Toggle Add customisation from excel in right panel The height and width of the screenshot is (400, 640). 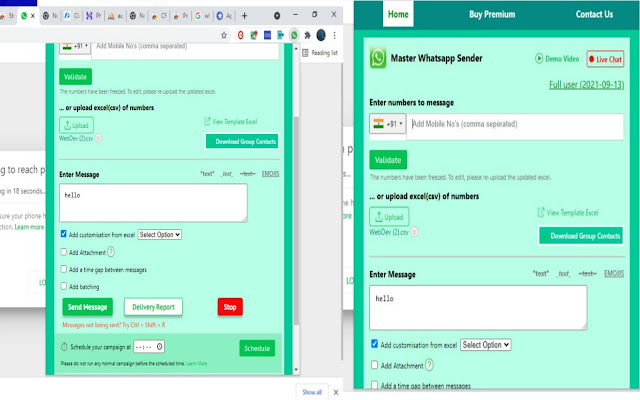(x=374, y=344)
